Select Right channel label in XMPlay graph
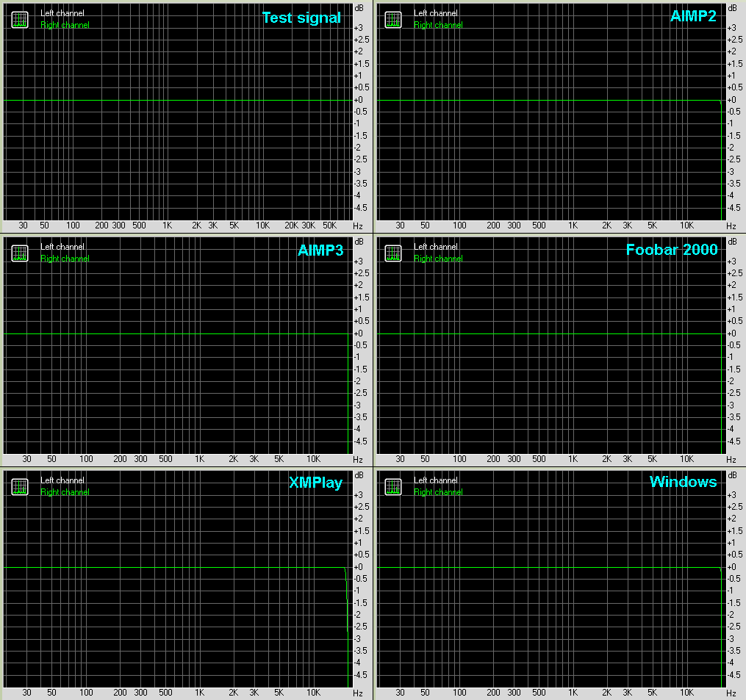This screenshot has height=700, width=746. (x=65, y=492)
